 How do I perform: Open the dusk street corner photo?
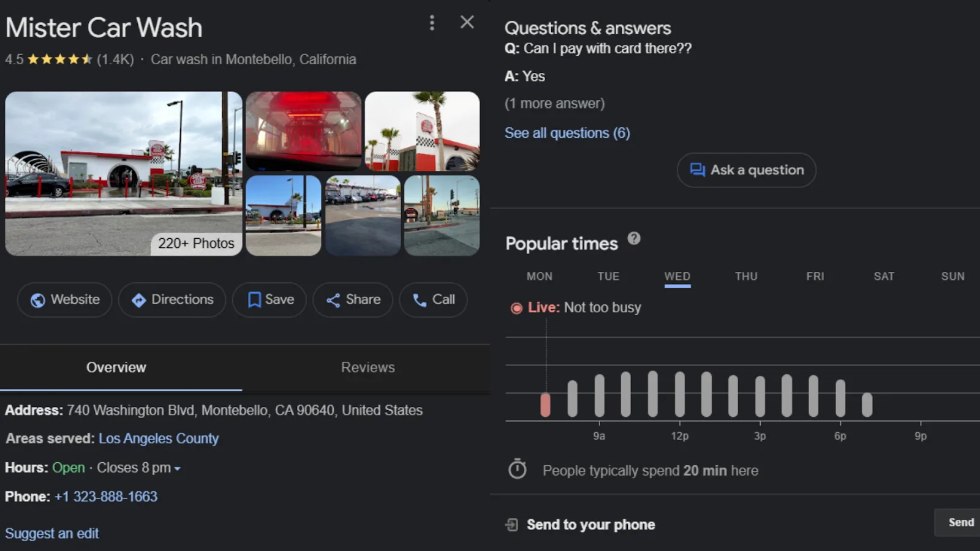coord(442,216)
